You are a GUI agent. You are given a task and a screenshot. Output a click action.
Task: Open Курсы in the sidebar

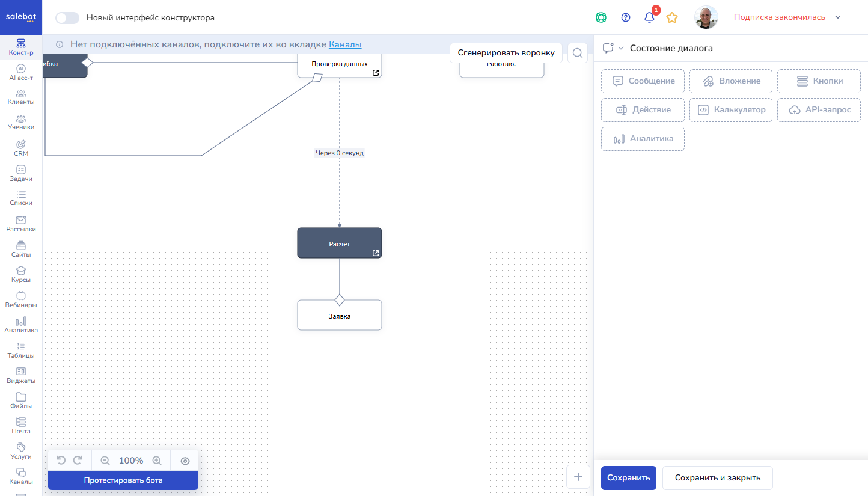21,275
